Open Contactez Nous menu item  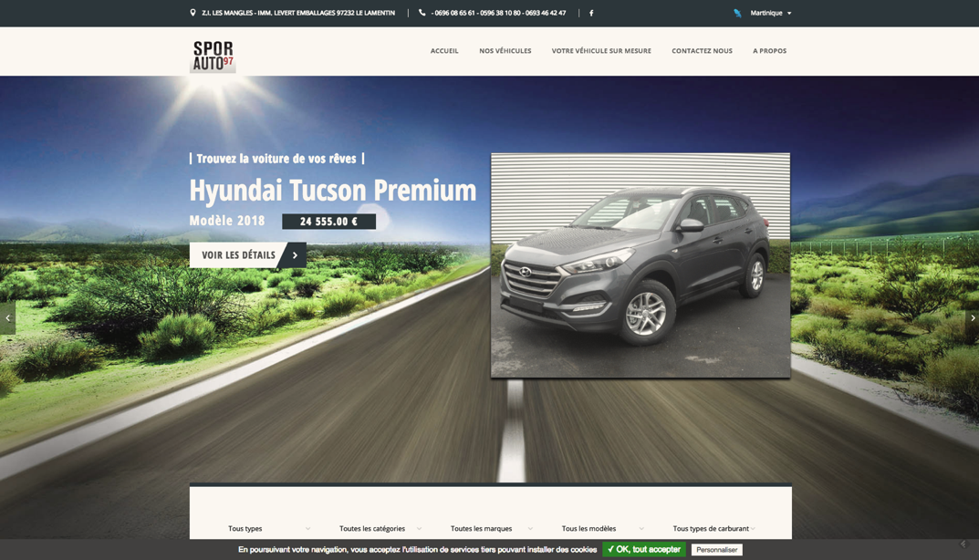tap(702, 51)
